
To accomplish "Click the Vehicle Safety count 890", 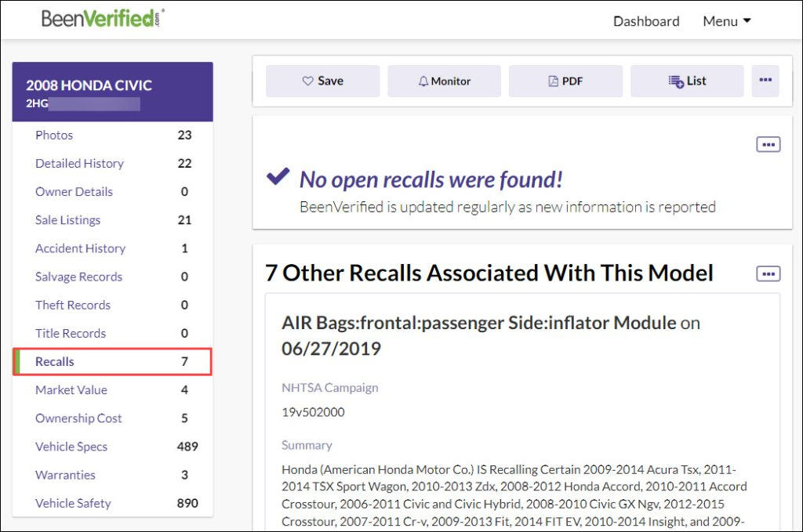I will pos(187,503).
